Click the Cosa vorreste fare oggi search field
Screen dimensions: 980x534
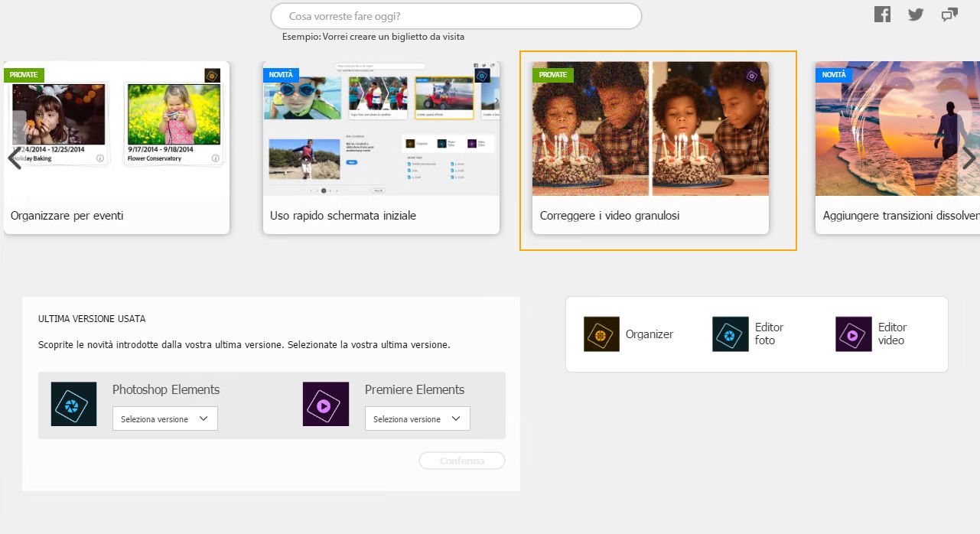456,16
